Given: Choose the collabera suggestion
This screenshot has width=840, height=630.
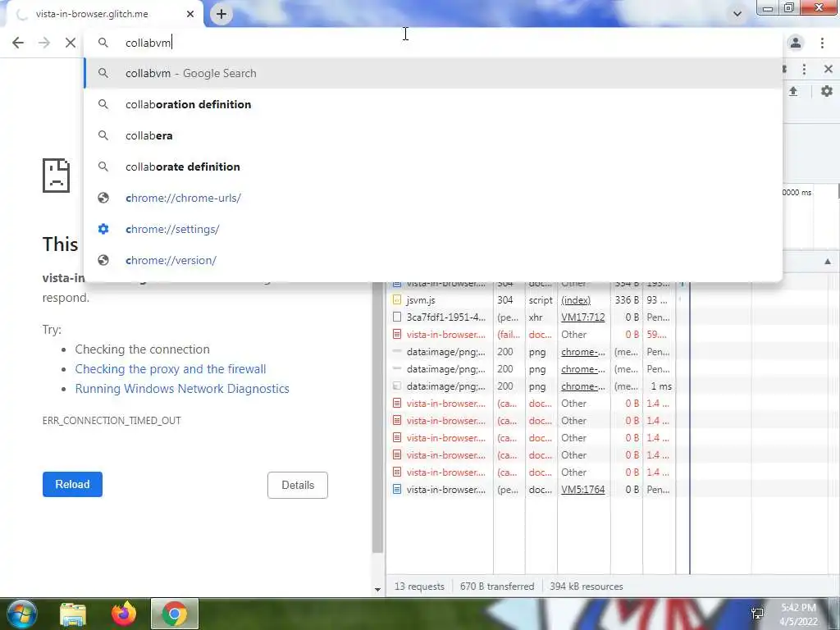Looking at the screenshot, I should pos(433,135).
